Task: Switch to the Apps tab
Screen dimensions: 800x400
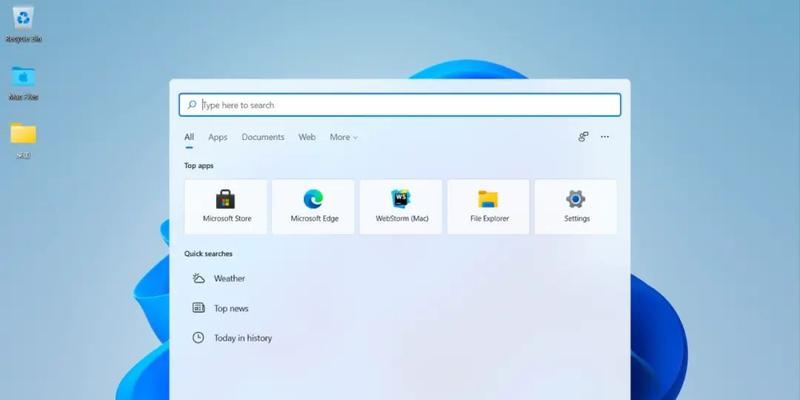Action: click(x=218, y=137)
